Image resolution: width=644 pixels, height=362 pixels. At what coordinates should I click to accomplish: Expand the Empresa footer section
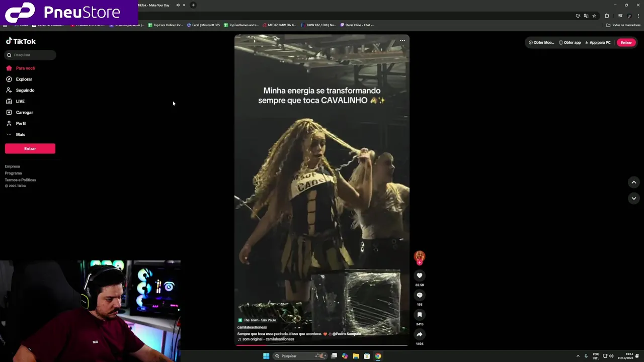pyautogui.click(x=13, y=166)
